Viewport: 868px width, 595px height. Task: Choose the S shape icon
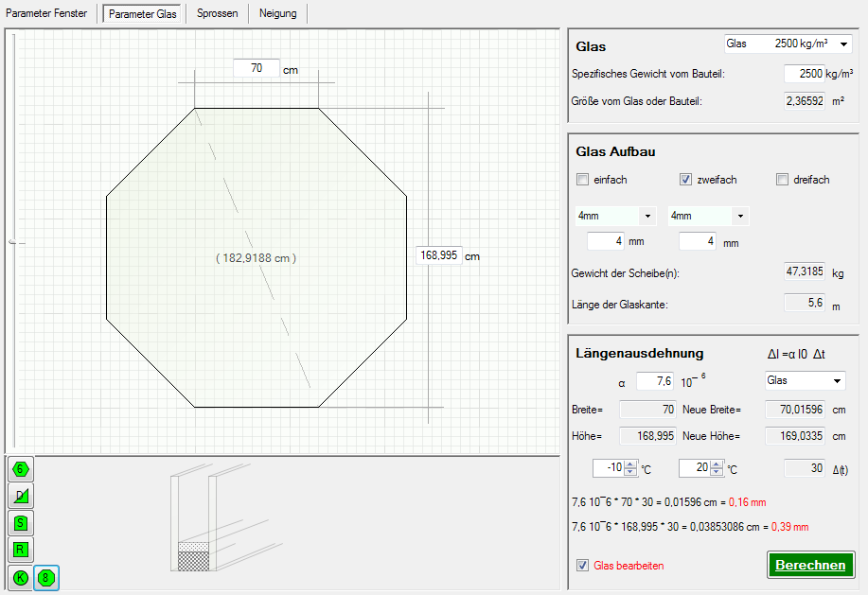coord(21,522)
